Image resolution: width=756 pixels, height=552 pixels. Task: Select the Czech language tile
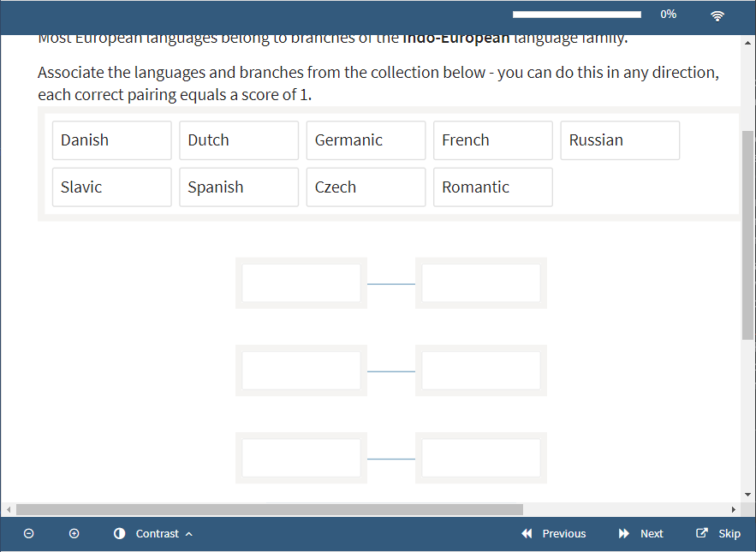click(x=366, y=187)
